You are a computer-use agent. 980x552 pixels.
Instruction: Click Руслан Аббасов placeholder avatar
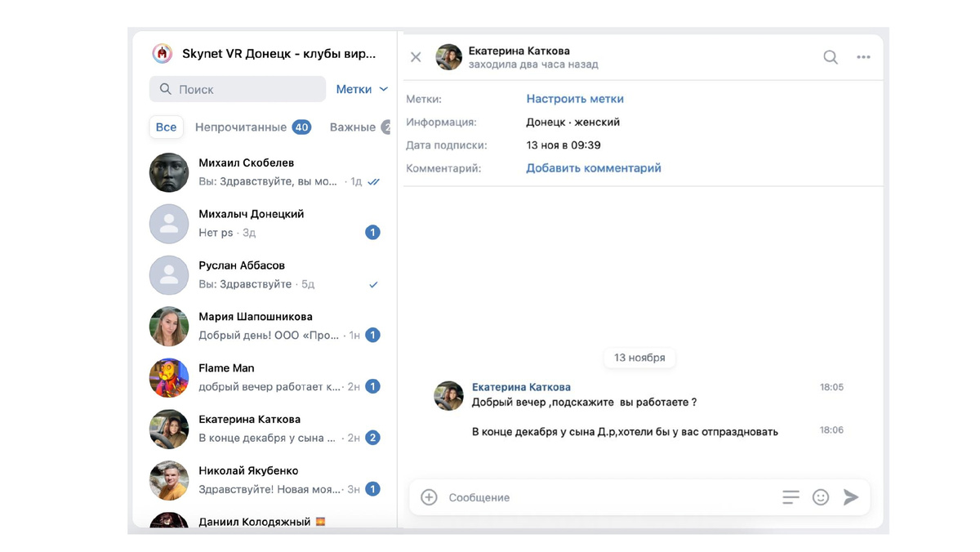point(169,275)
